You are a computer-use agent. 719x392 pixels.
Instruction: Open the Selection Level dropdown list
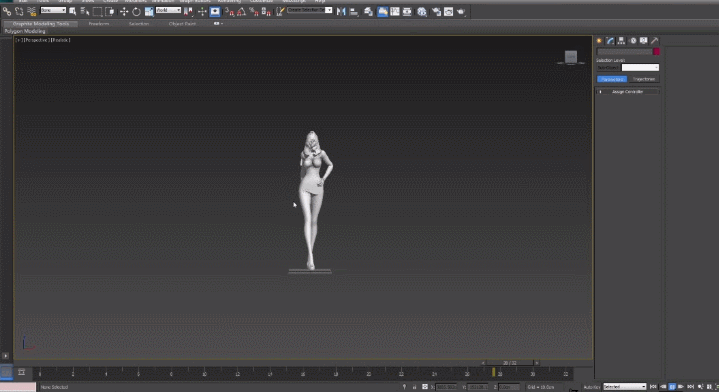pyautogui.click(x=640, y=67)
